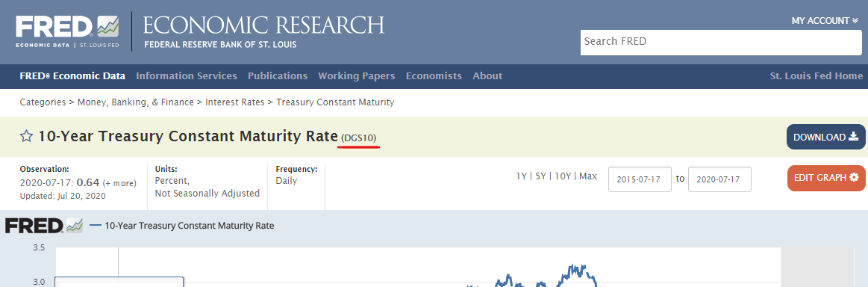Edit start date field 2015-07-17
This screenshot has height=287, width=868.
coord(640,179)
